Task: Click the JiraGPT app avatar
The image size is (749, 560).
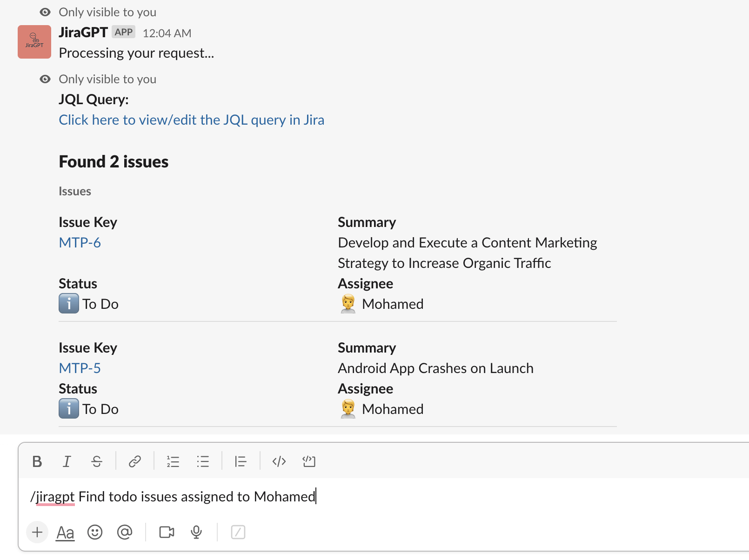Action: (34, 42)
